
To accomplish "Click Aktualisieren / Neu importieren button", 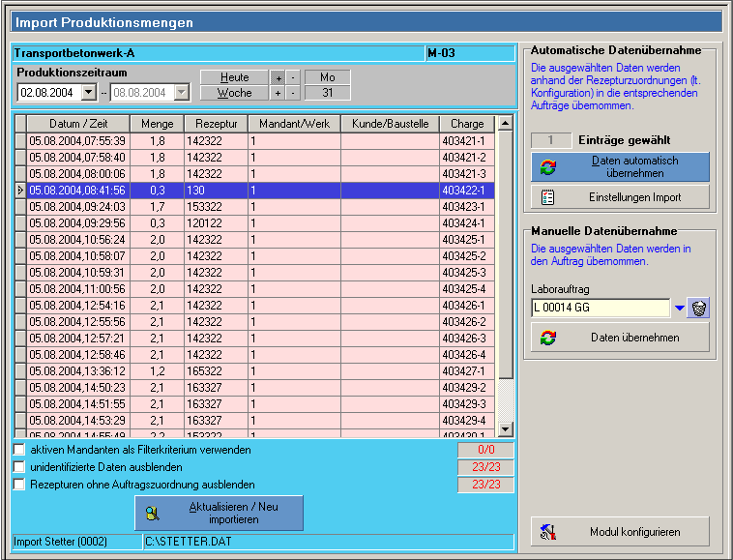I will coord(219,513).
